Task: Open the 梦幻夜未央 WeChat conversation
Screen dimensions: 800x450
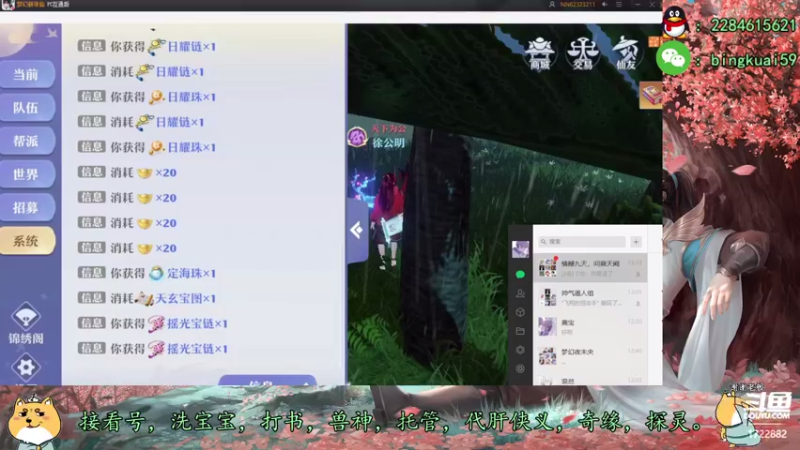Action: [x=590, y=356]
